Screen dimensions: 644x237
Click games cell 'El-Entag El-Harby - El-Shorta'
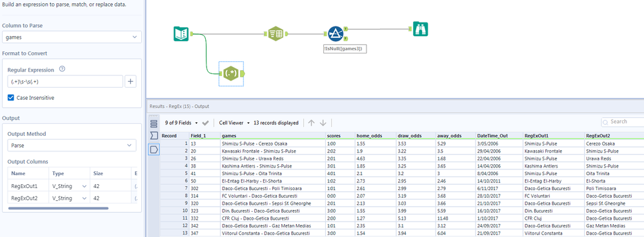(273, 181)
